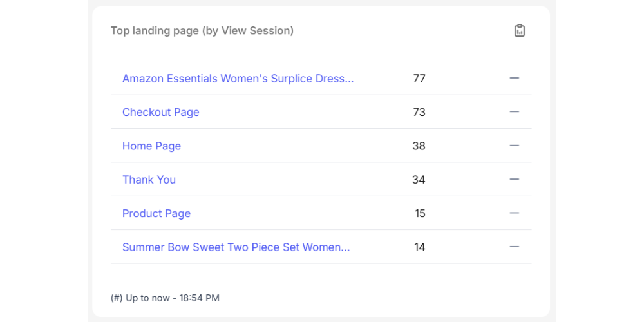This screenshot has width=644, height=322.
Task: Click the Up to now 18:54 PM note
Action: point(165,298)
